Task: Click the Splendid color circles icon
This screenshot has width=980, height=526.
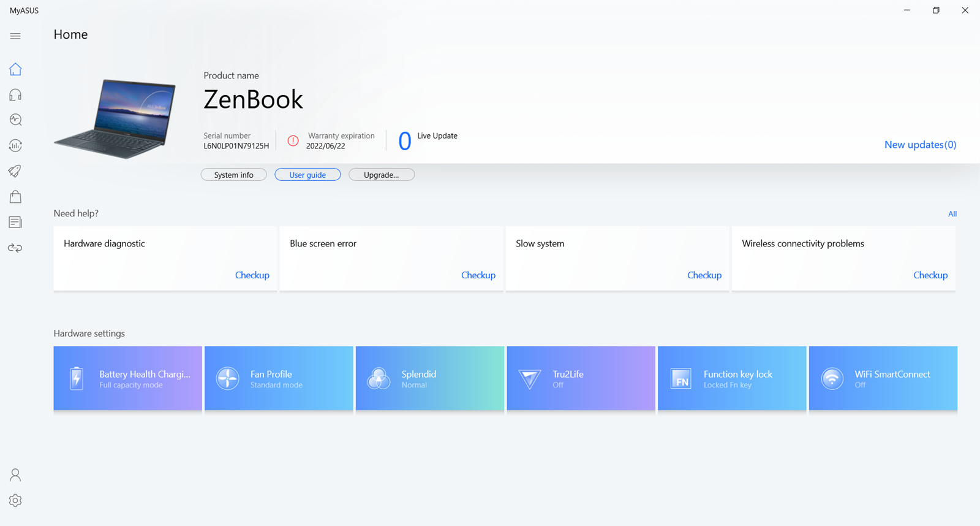Action: click(379, 378)
